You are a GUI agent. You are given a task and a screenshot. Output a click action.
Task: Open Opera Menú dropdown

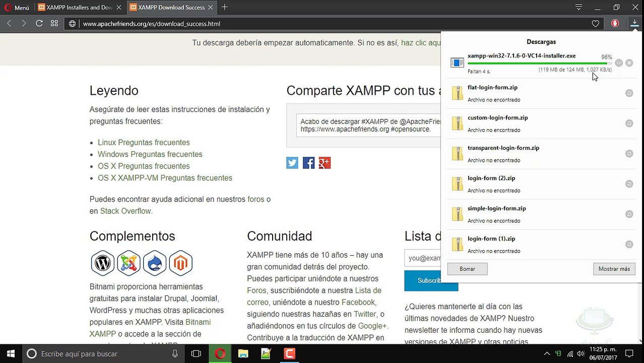(x=17, y=8)
